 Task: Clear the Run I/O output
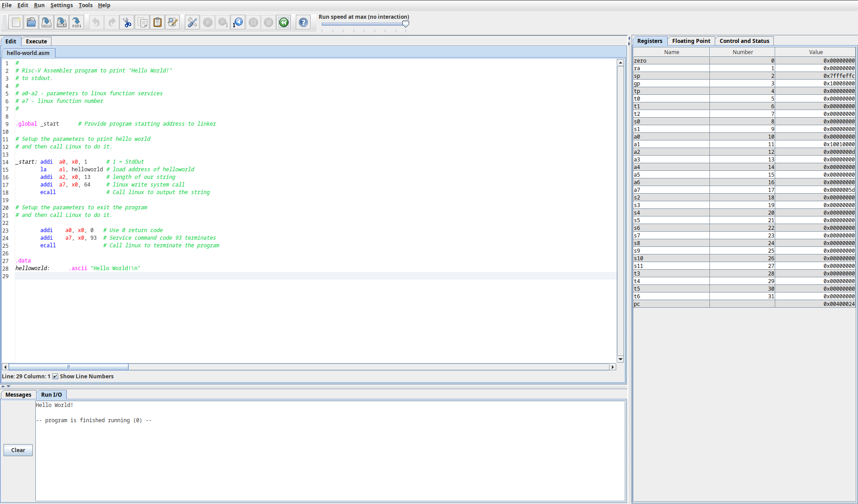(18, 450)
